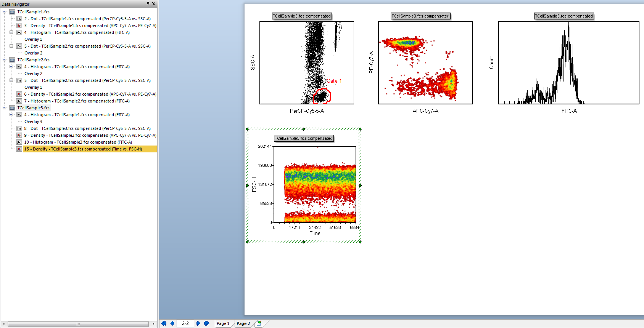
Task: Click the TCellSample1.fcs file icon
Action: click(x=12, y=12)
